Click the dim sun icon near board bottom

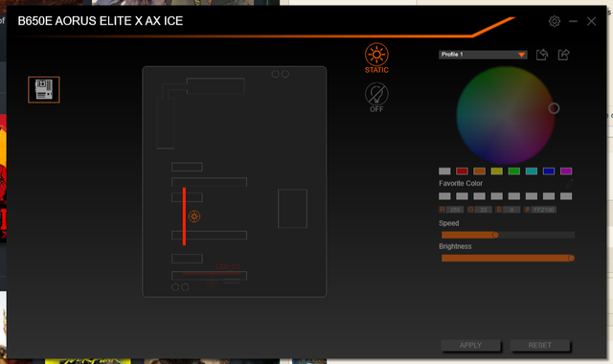(x=212, y=282)
